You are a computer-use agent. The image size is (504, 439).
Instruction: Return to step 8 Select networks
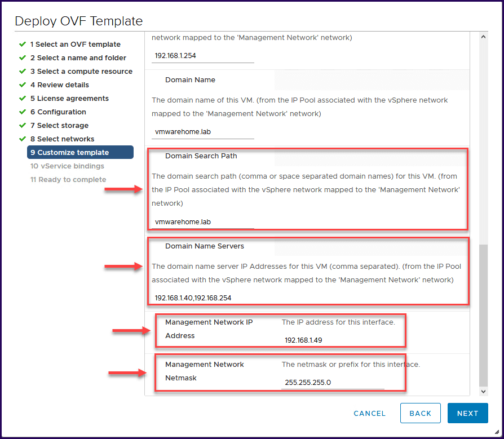[63, 139]
